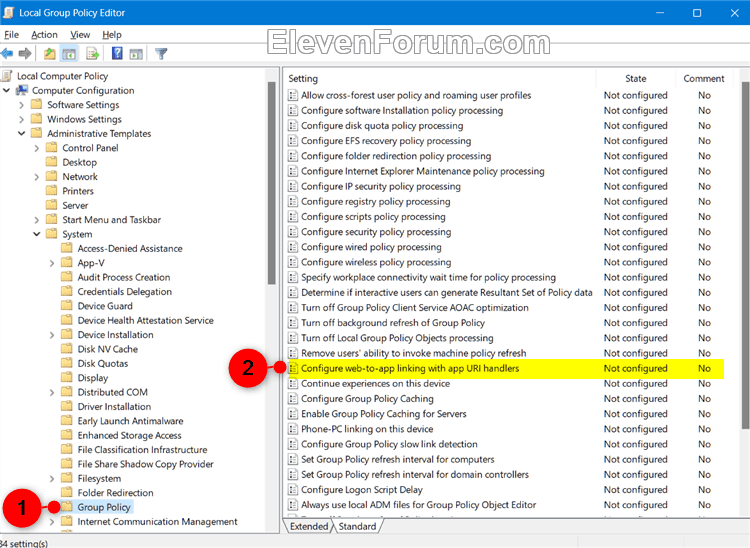Click the Server folder icon

click(x=52, y=205)
